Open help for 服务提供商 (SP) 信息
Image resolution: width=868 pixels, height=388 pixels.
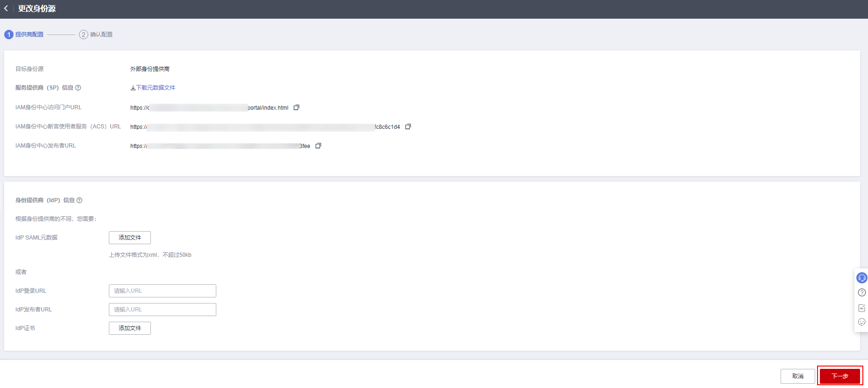click(x=78, y=88)
